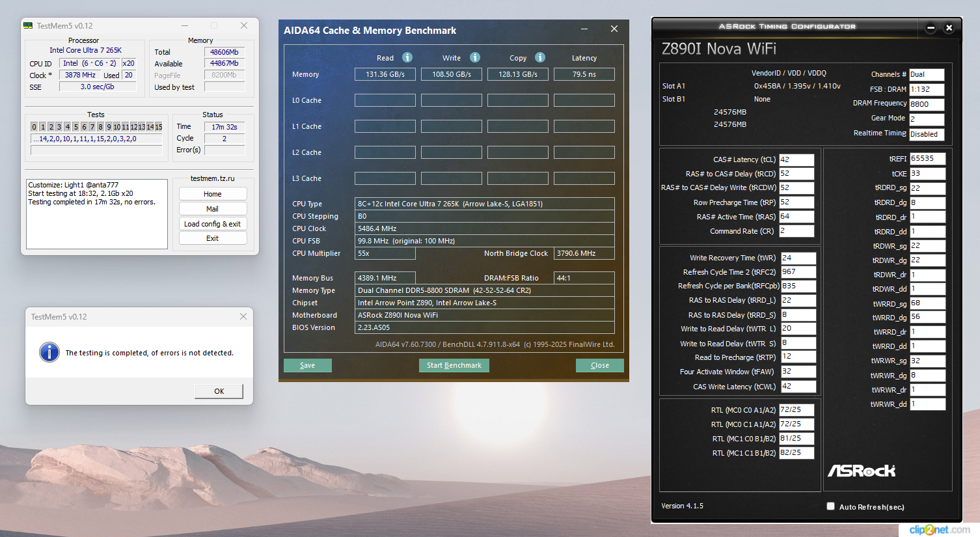Image resolution: width=980 pixels, height=537 pixels.
Task: Select the Memory Copy speed value 128.13 GB/s
Action: pyautogui.click(x=518, y=74)
